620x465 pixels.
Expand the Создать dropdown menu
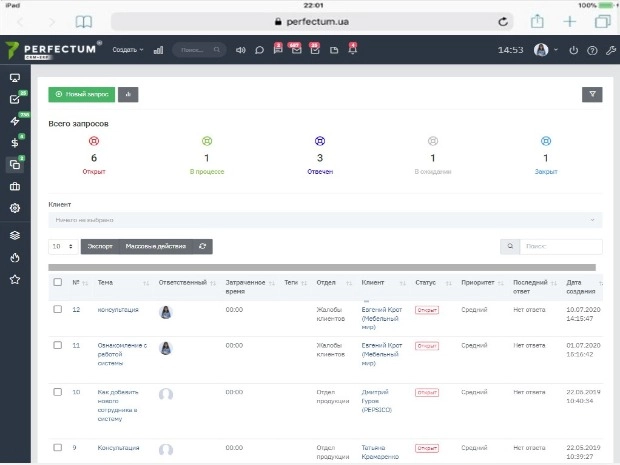pos(127,50)
